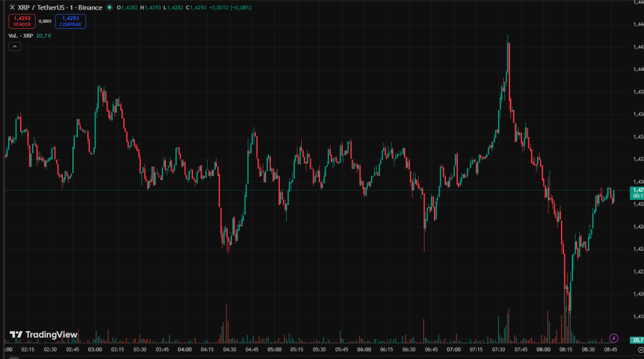644x359 pixels.
Task: Click the 0,0001 spread value between buttons
Action: pyautogui.click(x=45, y=21)
